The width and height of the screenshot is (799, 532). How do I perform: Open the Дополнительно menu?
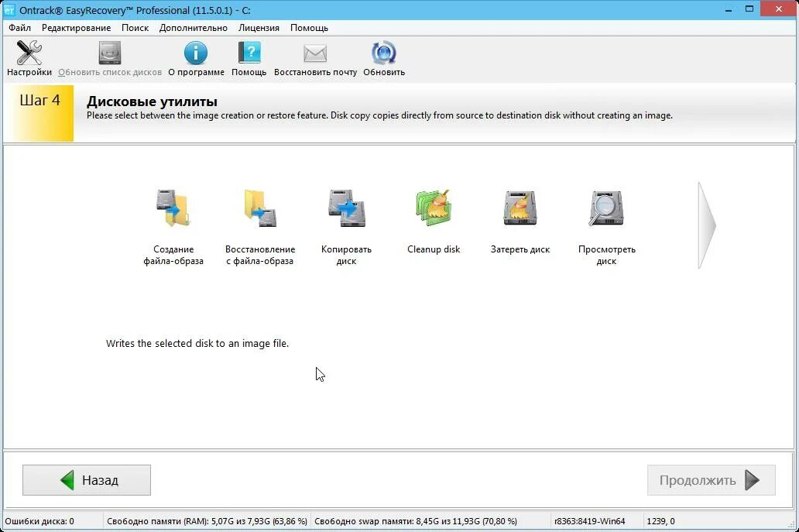pos(193,28)
